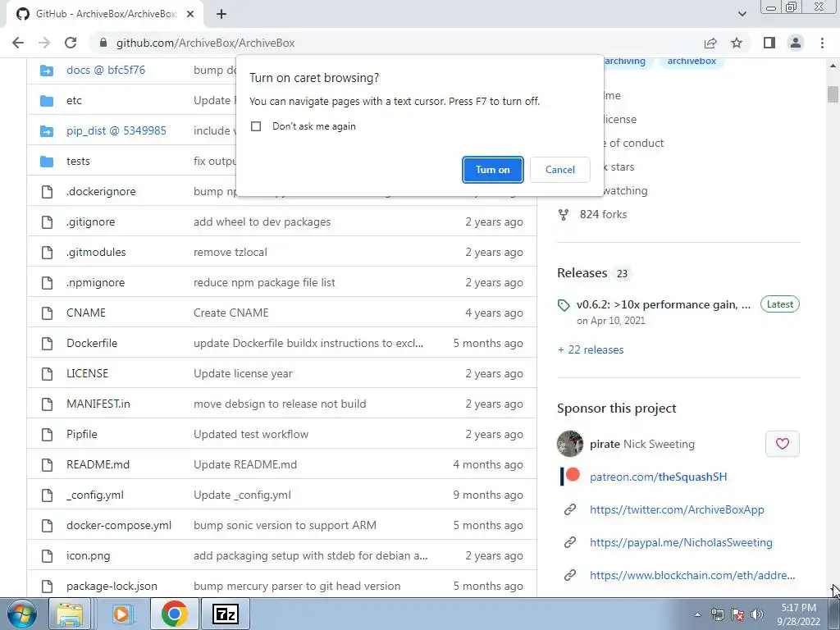
Task: Open the Chrome profile avatar icon
Action: 796,43
